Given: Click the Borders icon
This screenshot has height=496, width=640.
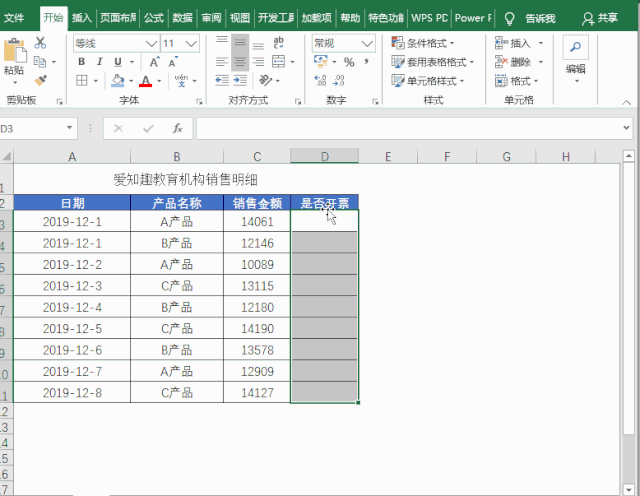Looking at the screenshot, I should (x=82, y=81).
